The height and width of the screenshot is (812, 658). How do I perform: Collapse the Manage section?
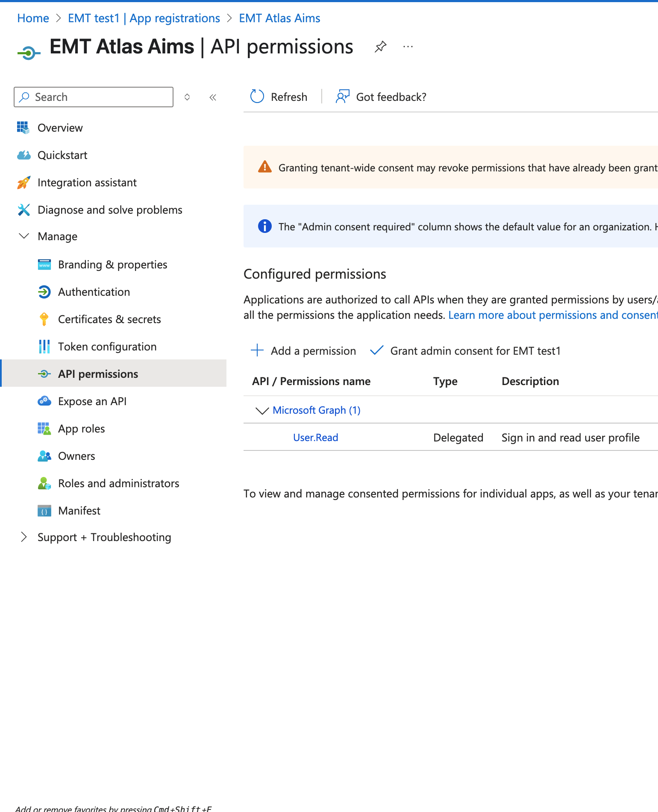[x=24, y=236]
